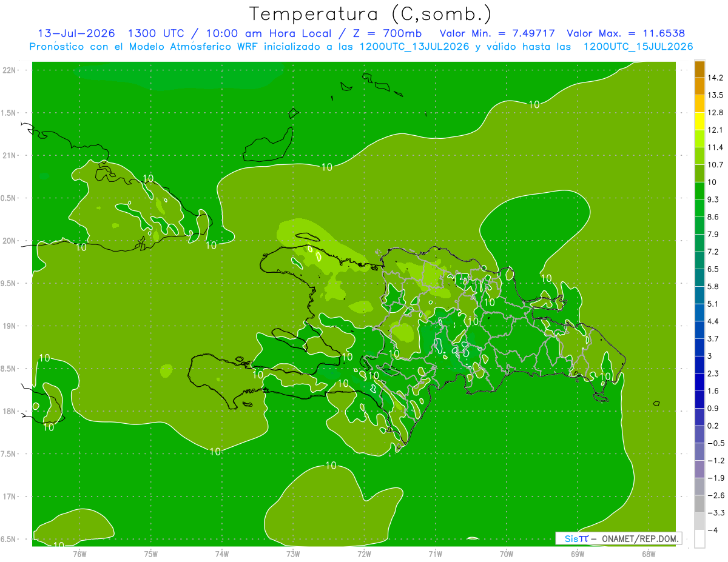Image resolution: width=728 pixels, height=562 pixels.
Task: Pick the purple colorbar swatch between -1.9 and -1.2
Action: point(699,469)
